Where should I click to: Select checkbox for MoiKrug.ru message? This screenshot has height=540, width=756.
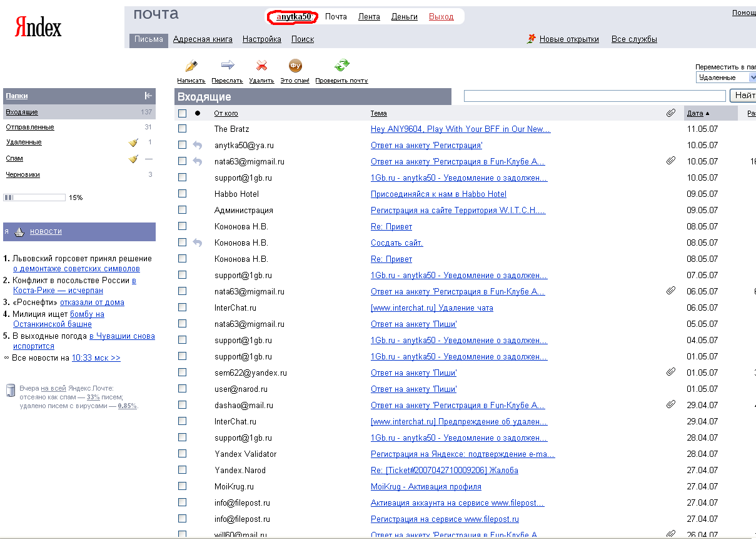(x=182, y=486)
